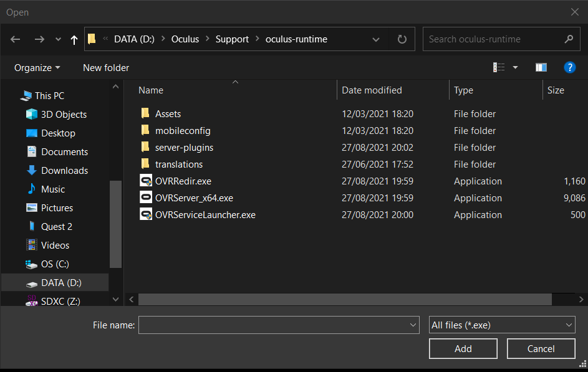Click horizontal scrollbar thumb
This screenshot has height=372, width=588.
345,299
